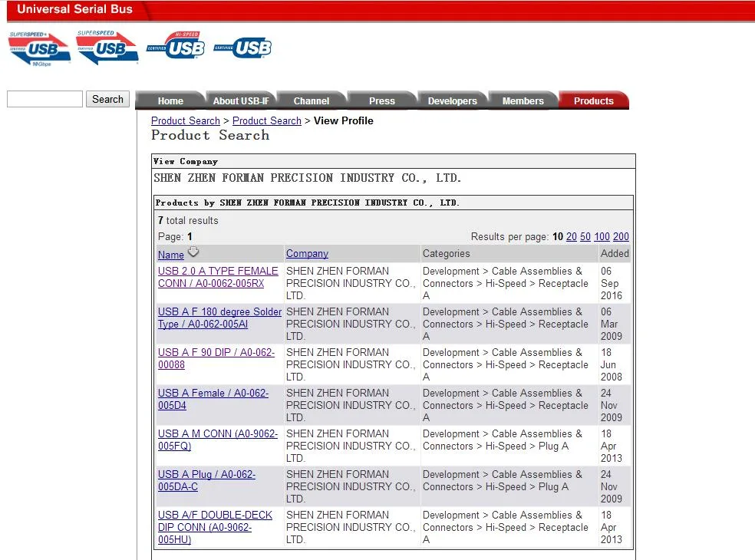755x560 pixels.
Task: Open the About USB-IF tab
Action: [x=241, y=100]
